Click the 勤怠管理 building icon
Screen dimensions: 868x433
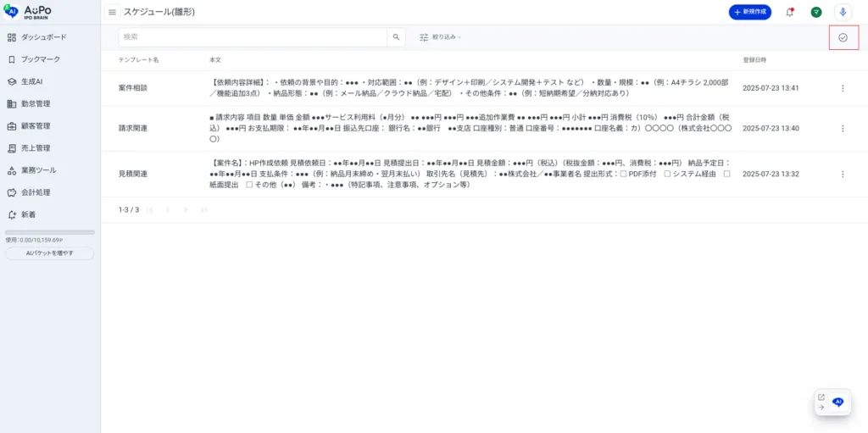(12, 103)
